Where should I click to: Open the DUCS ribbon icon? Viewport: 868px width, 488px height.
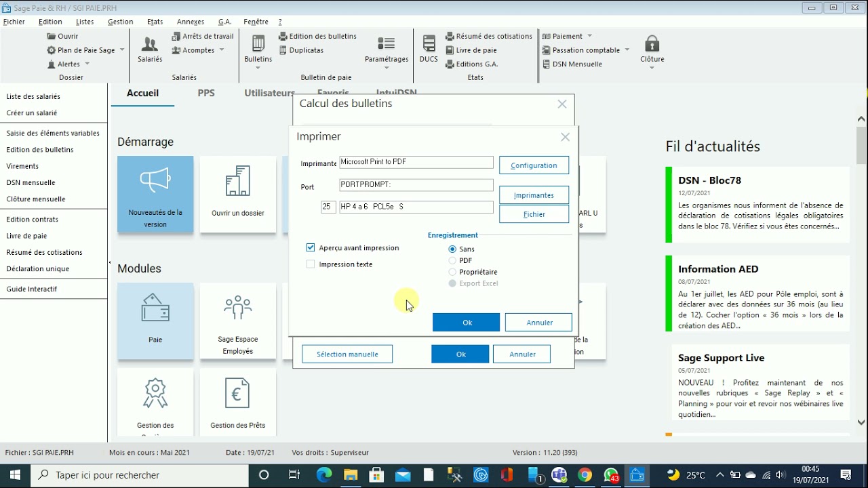click(x=429, y=49)
